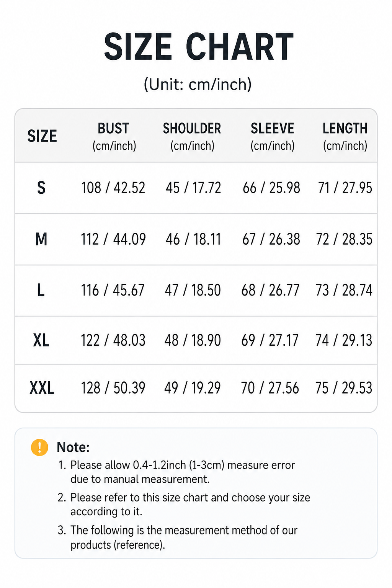Click the S size row label
Image resolution: width=392 pixels, height=588 pixels.
point(41,188)
